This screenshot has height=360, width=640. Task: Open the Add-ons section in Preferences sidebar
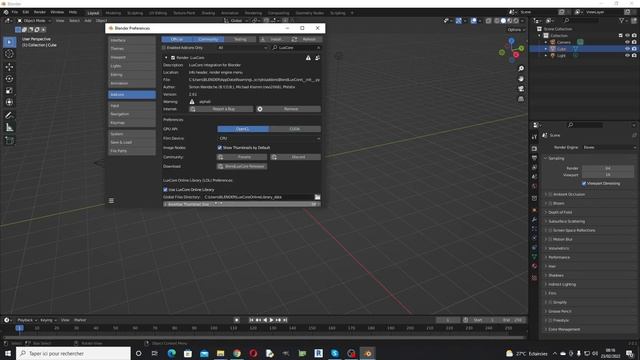tap(132, 95)
